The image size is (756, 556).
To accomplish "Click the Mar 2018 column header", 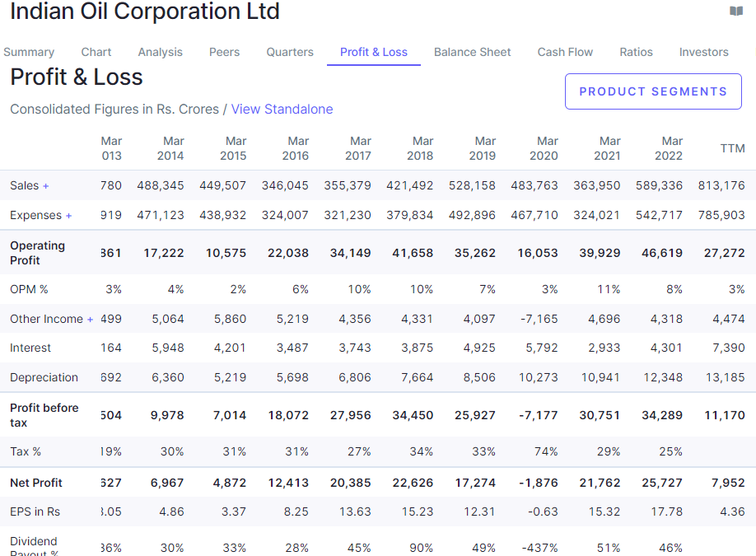I will pyautogui.click(x=420, y=148).
